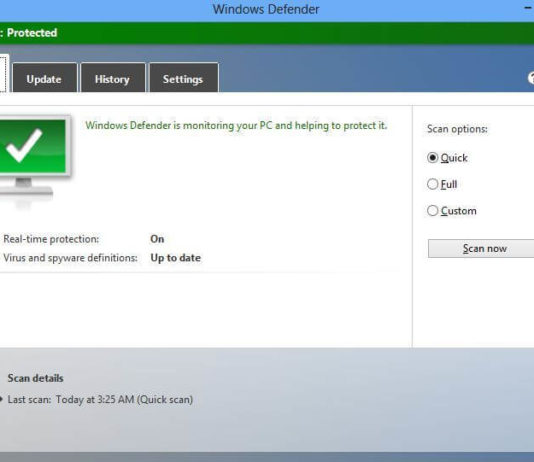Minimize the Windows Defender window
The width and height of the screenshot is (534, 462).
click(x=528, y=7)
